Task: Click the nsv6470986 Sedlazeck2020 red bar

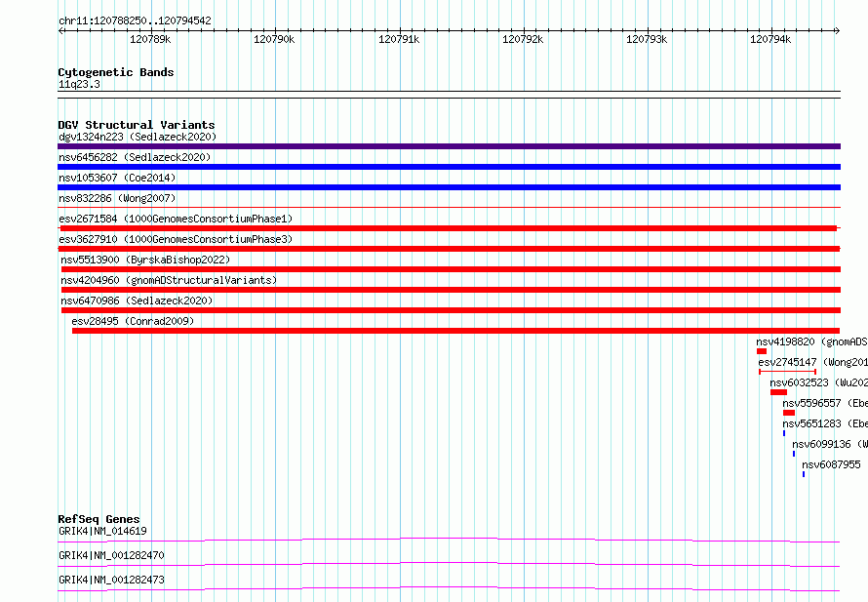Action: pyautogui.click(x=451, y=310)
